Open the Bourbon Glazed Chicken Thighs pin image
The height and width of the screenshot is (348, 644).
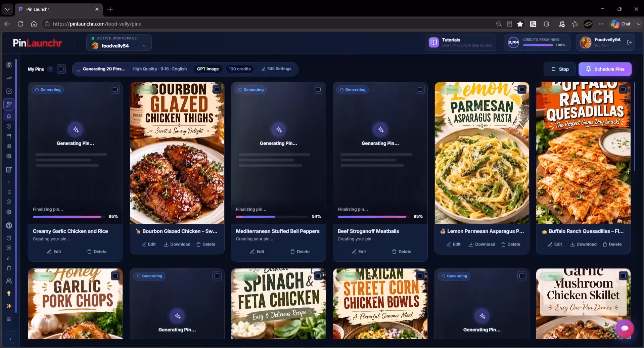[x=177, y=153]
